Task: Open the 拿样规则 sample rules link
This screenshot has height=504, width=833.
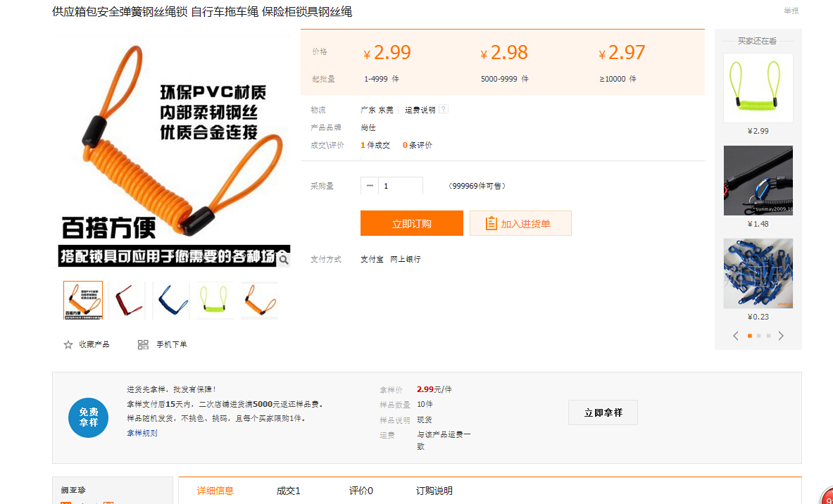Action: [x=142, y=433]
